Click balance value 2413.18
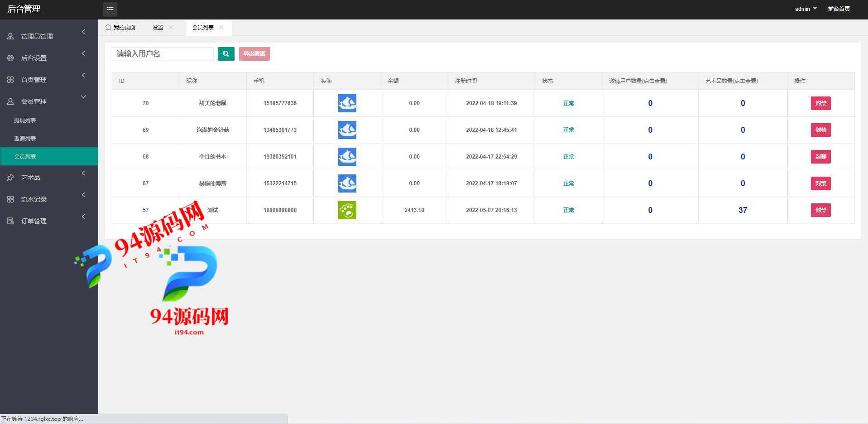The height and width of the screenshot is (424, 868). 414,210
